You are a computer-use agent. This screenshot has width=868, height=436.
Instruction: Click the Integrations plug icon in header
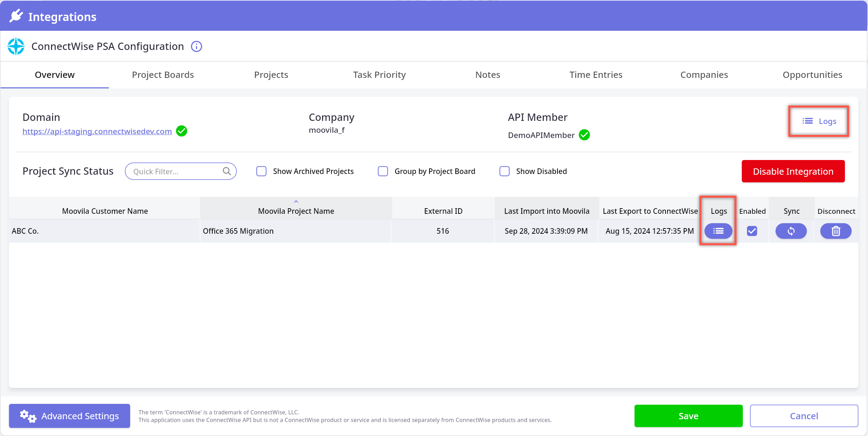16,16
